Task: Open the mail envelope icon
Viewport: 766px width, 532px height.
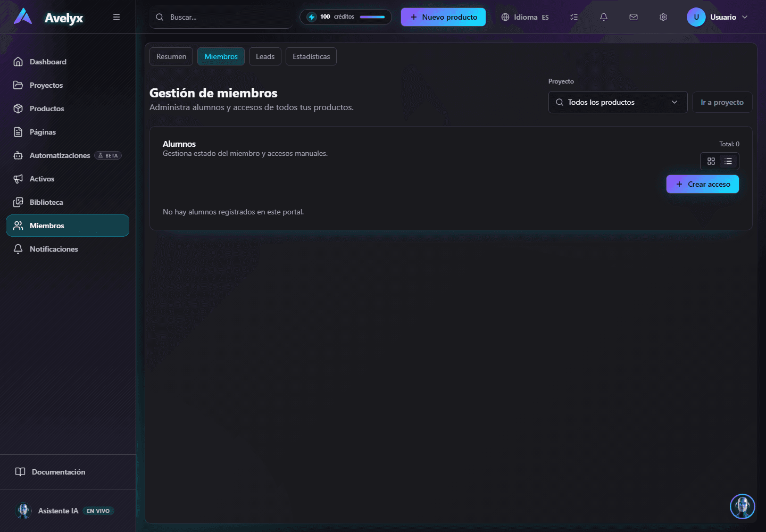Action: click(634, 17)
